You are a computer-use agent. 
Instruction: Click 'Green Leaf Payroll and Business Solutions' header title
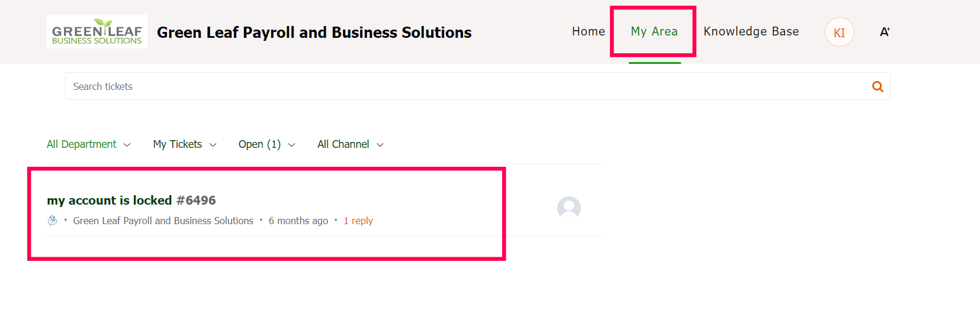[314, 33]
